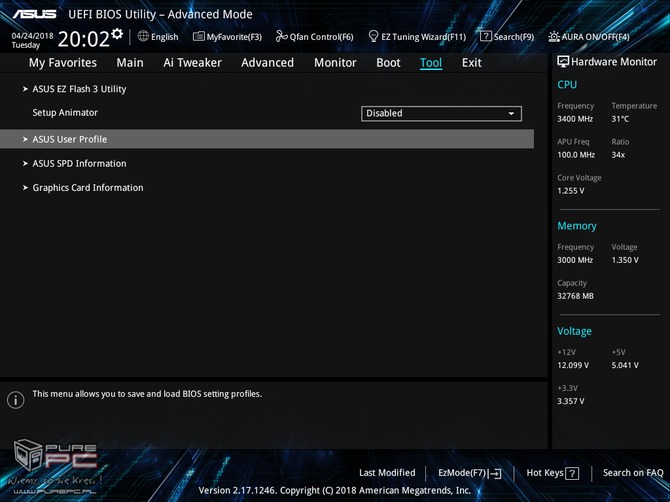
Task: Click the globe language icon
Action: click(x=143, y=36)
